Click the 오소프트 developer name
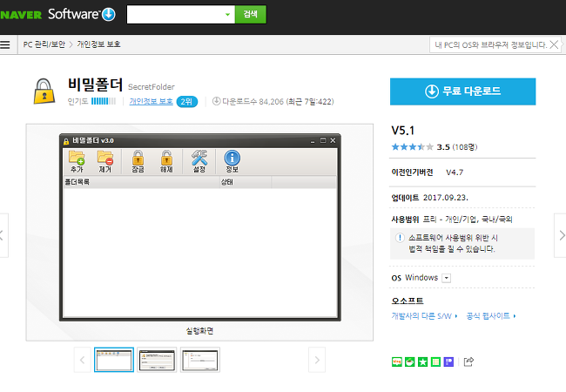 [408, 301]
